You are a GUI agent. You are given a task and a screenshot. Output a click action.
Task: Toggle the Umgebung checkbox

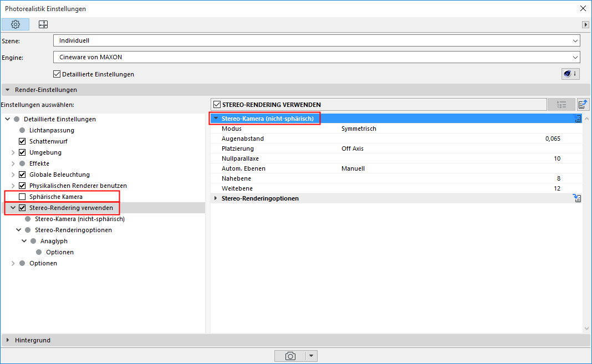pos(22,152)
